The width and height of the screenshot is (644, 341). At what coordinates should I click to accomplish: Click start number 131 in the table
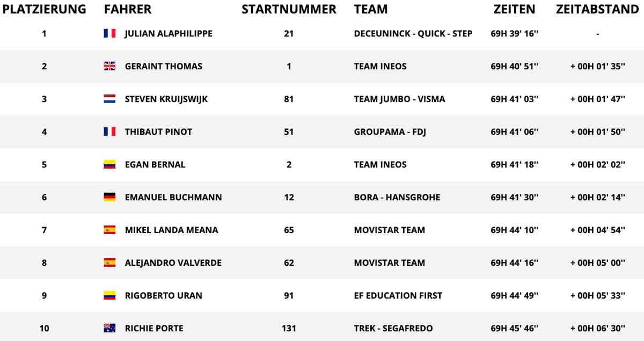pos(289,328)
